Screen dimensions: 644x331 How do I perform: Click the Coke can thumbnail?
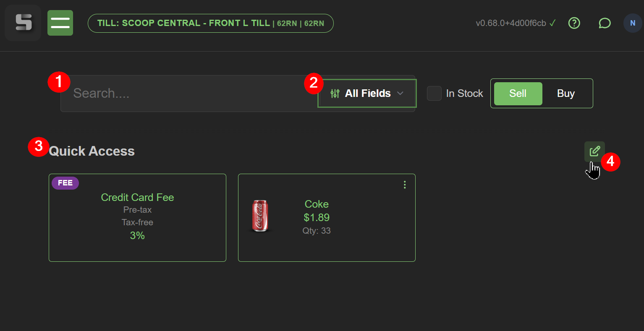click(x=260, y=216)
